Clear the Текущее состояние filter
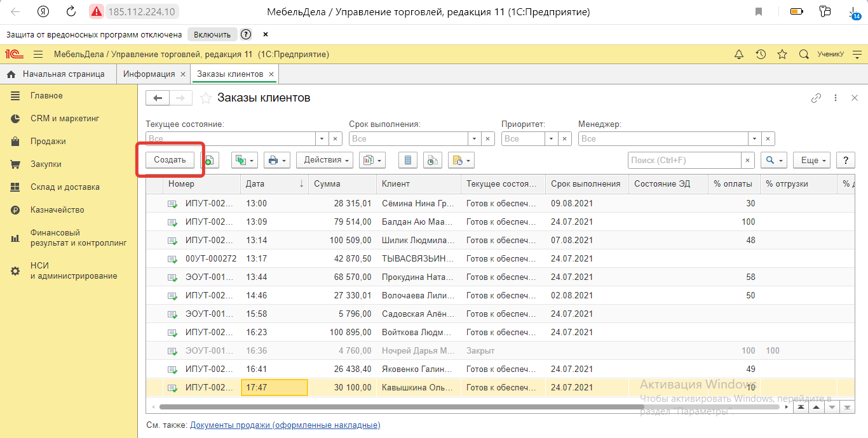Screen dimensions: 868x438 pos(336,138)
